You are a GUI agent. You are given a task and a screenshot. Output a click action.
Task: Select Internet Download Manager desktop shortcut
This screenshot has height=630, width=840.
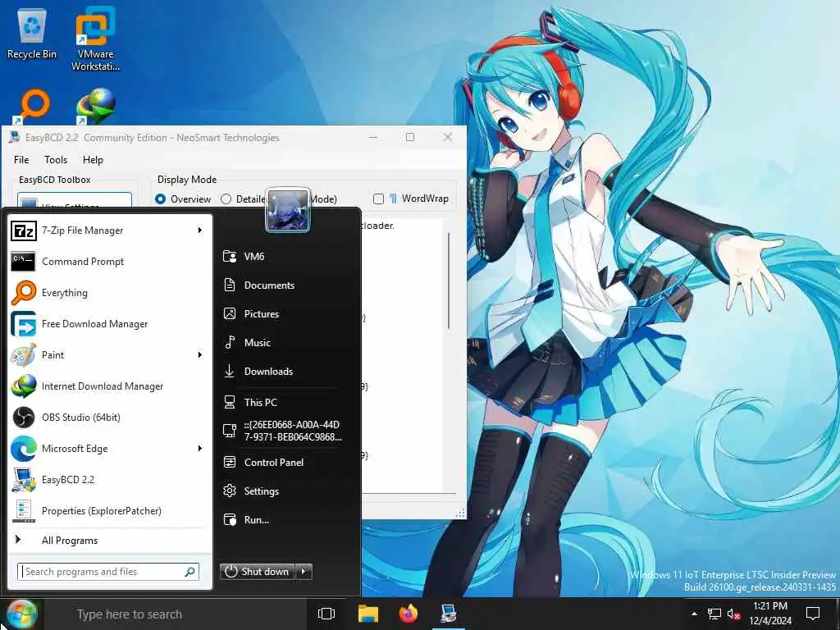pyautogui.click(x=95, y=106)
